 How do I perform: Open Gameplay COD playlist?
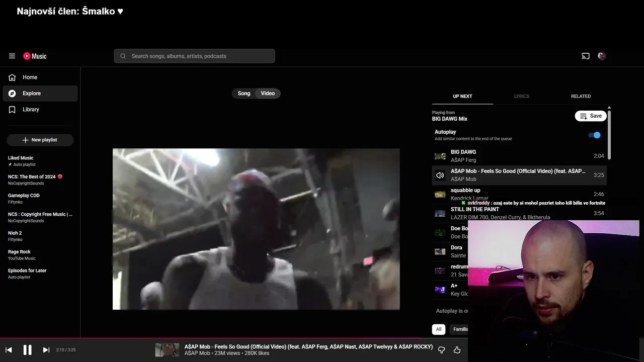pos(40,199)
